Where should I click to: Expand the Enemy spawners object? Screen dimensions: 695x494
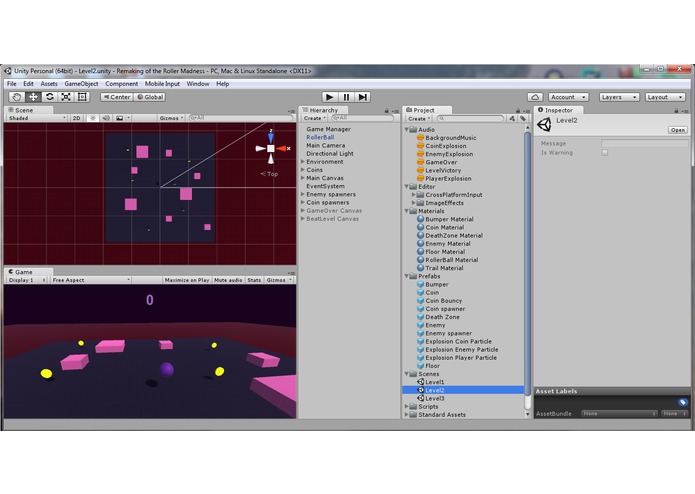pos(303,194)
